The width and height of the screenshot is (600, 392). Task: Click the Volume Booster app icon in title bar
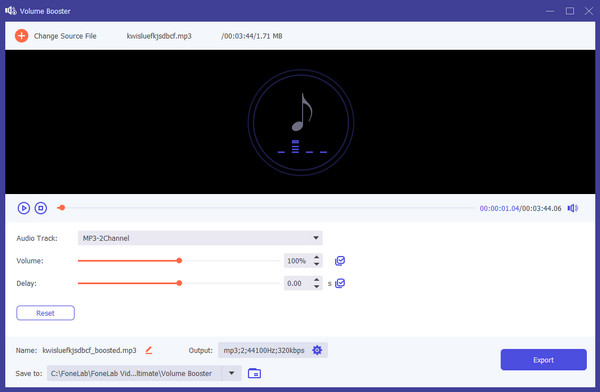tap(11, 11)
